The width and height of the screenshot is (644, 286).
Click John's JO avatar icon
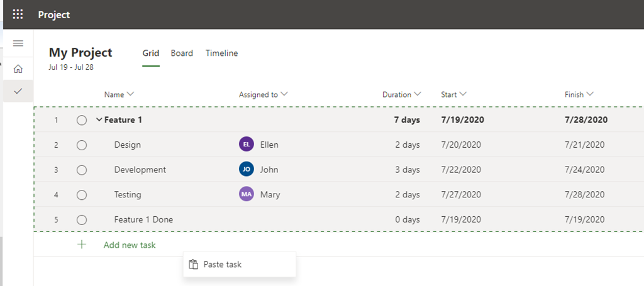pyautogui.click(x=247, y=170)
